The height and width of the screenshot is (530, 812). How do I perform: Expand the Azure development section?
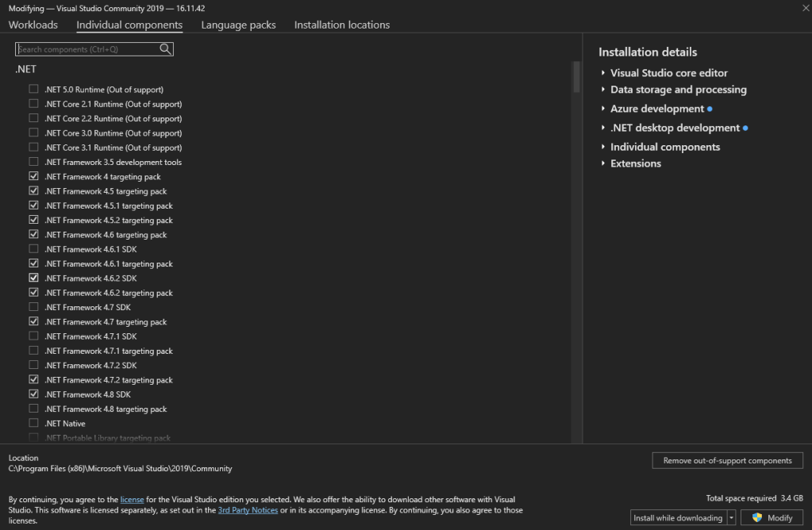click(x=603, y=109)
